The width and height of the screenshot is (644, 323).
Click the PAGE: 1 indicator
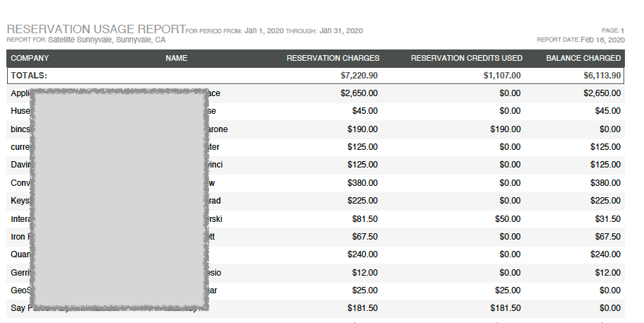(x=613, y=30)
